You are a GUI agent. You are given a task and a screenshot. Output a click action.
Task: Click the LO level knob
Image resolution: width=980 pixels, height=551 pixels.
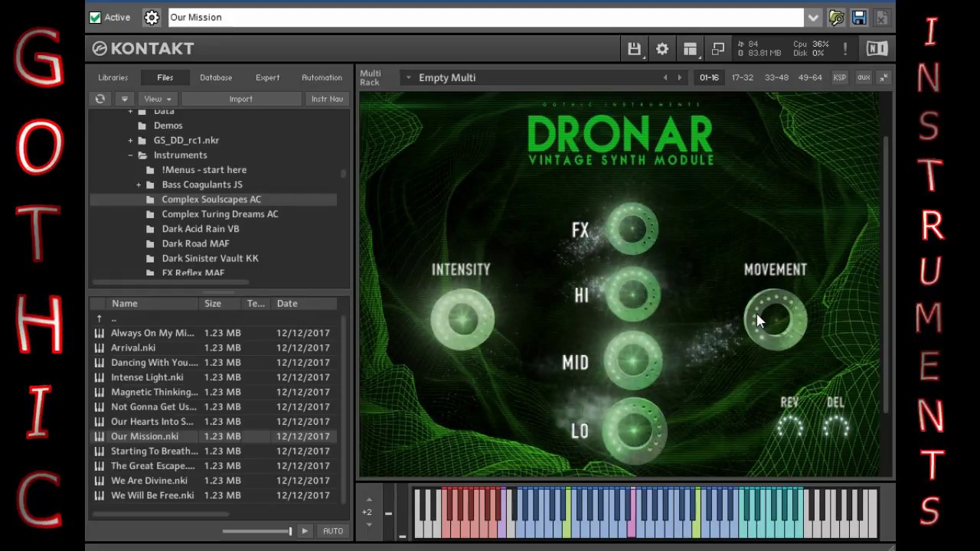[633, 430]
